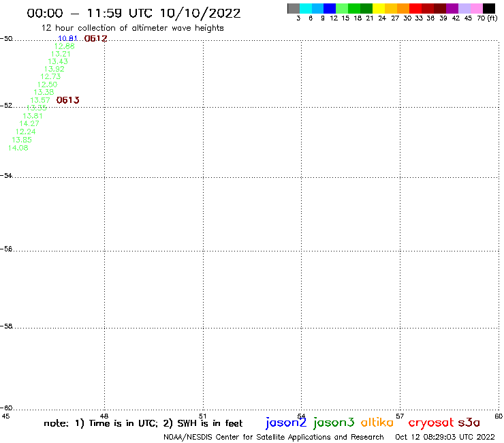Click the 12.50 wave height value
504x443 pixels.
47,85
